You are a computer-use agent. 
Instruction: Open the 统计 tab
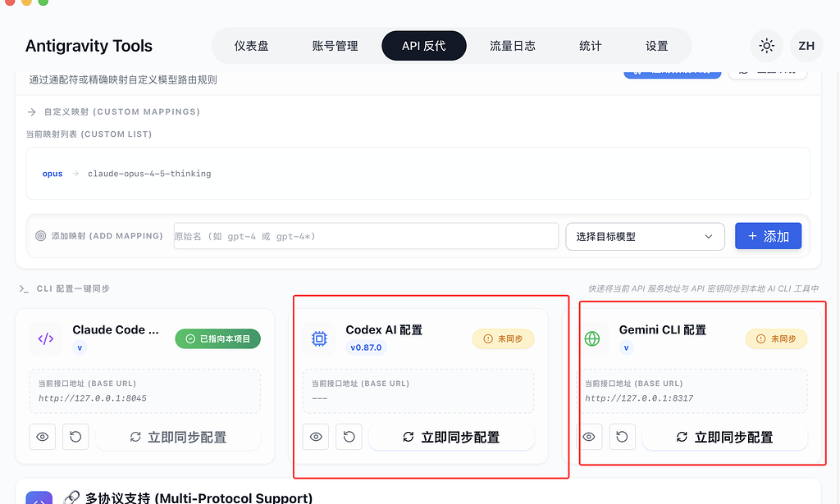[591, 45]
